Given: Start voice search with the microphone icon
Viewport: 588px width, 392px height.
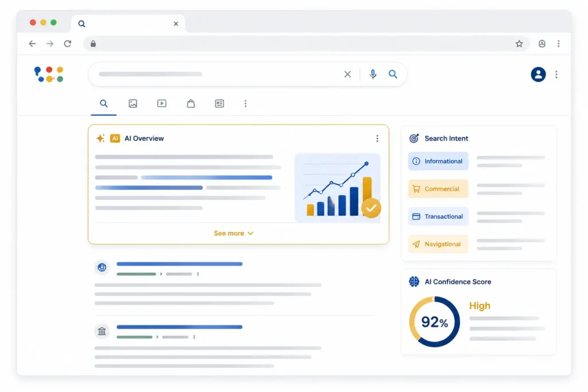Looking at the screenshot, I should (x=373, y=74).
